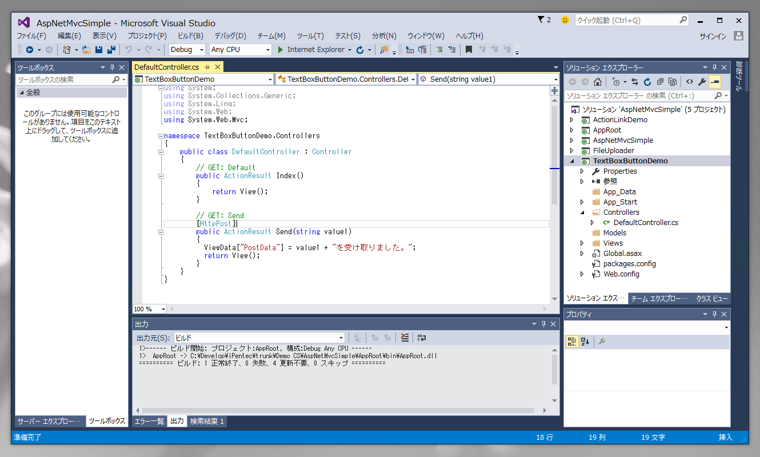The height and width of the screenshot is (457, 760).
Task: Toggle pin on the Properties panel
Action: click(714, 314)
